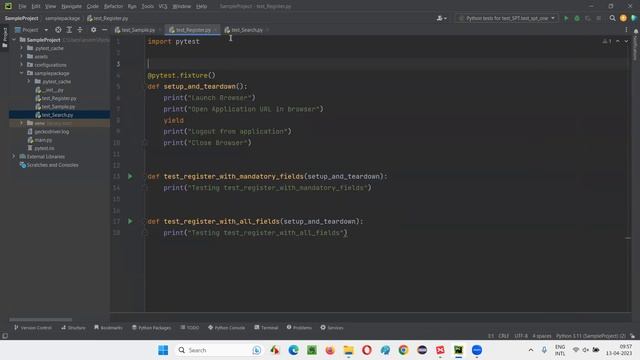The height and width of the screenshot is (360, 640).
Task: Click the warning indicator in editor corner
Action: [x=607, y=41]
